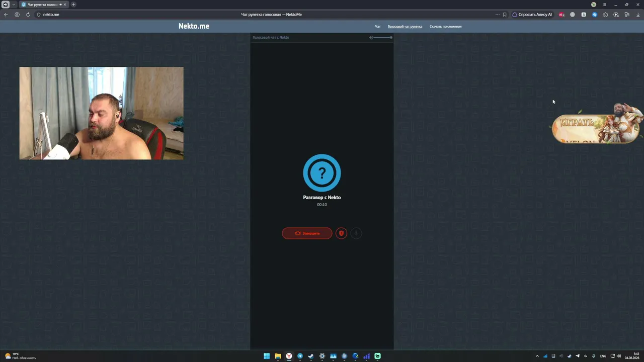The image size is (644, 362).
Task: Open Steam from the taskbar
Action: (311, 356)
